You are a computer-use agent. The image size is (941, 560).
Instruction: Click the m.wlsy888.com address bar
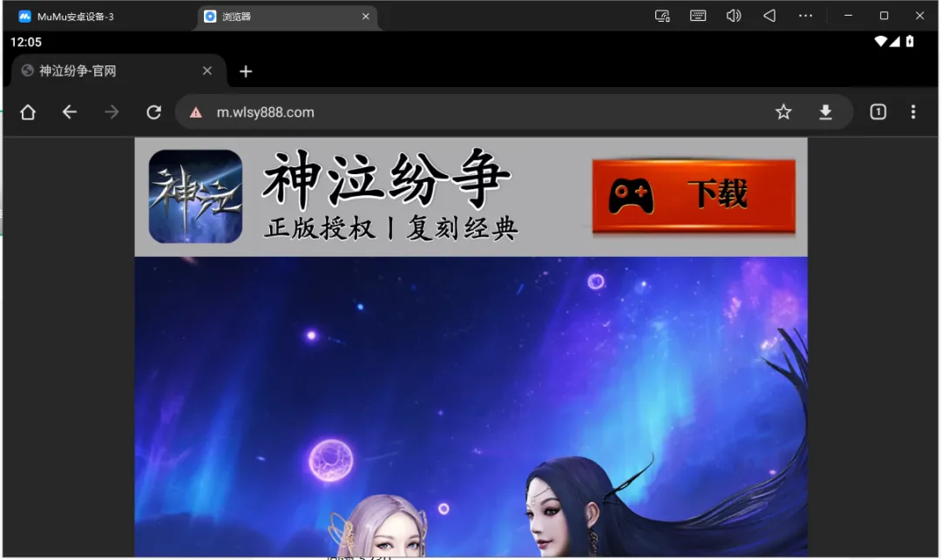point(514,112)
